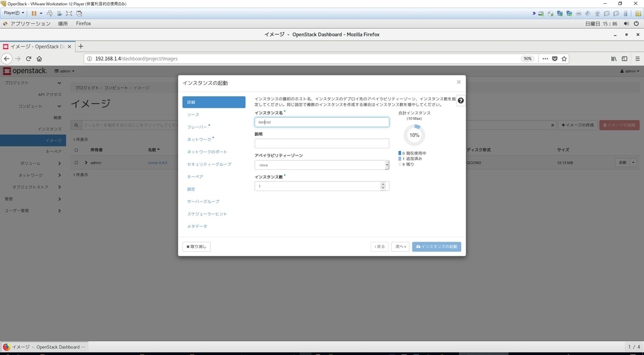The width and height of the screenshot is (644, 355).
Task: Activate VMware Unity mode icon
Action: (x=79, y=13)
